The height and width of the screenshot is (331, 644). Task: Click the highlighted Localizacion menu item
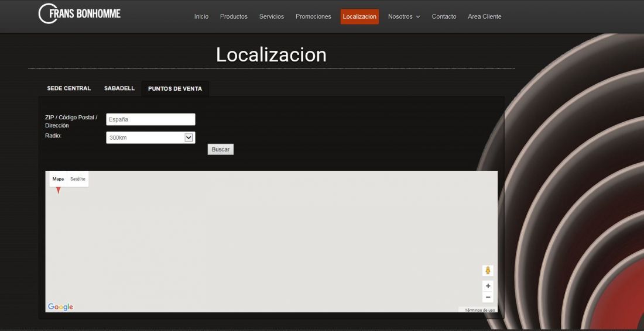coord(359,17)
